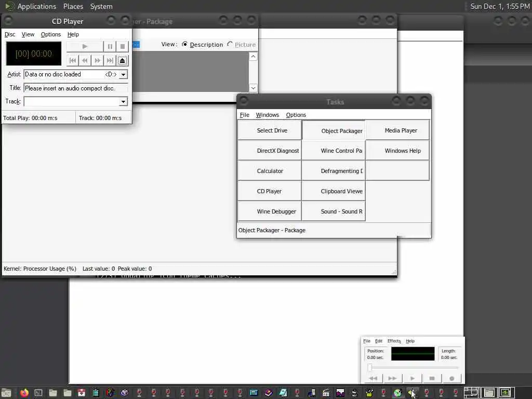
Task: Pause playback in CD Player
Action: tap(110, 46)
